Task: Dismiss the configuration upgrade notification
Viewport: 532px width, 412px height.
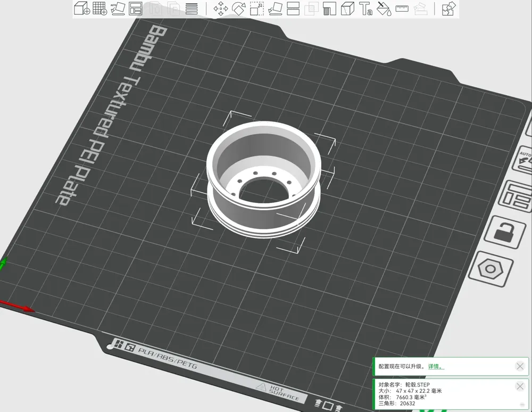Action: pos(520,366)
